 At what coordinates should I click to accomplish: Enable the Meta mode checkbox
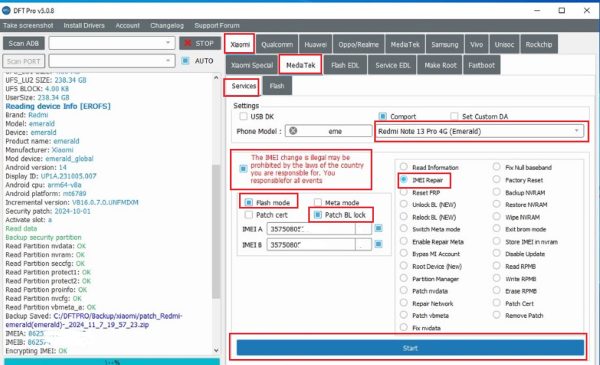pyautogui.click(x=318, y=202)
